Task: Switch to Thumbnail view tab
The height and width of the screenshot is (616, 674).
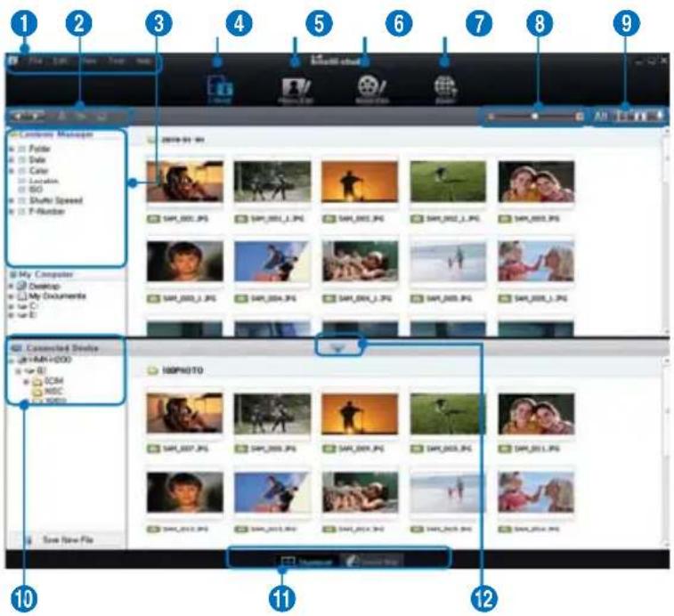Action: click(307, 562)
